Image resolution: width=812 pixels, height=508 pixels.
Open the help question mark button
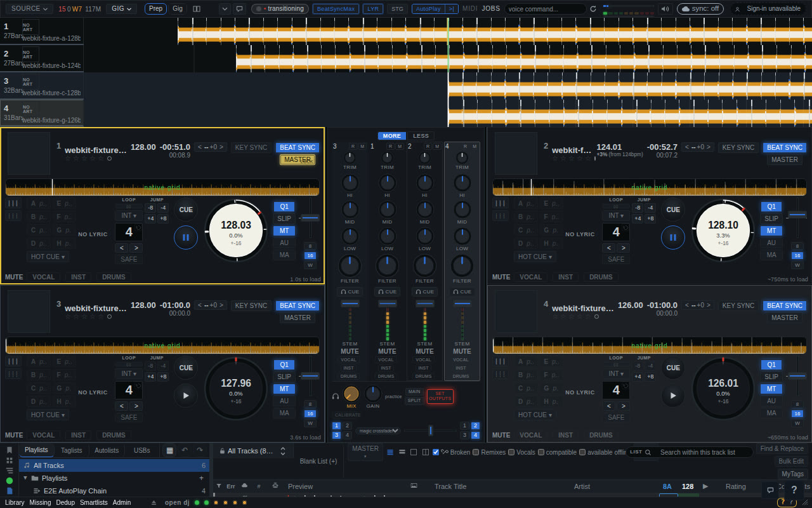click(794, 490)
